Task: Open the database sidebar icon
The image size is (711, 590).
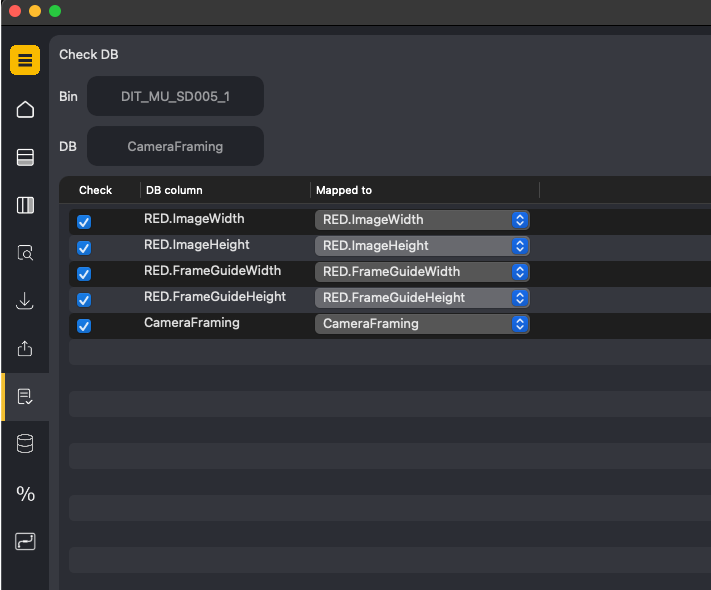Action: 25,445
